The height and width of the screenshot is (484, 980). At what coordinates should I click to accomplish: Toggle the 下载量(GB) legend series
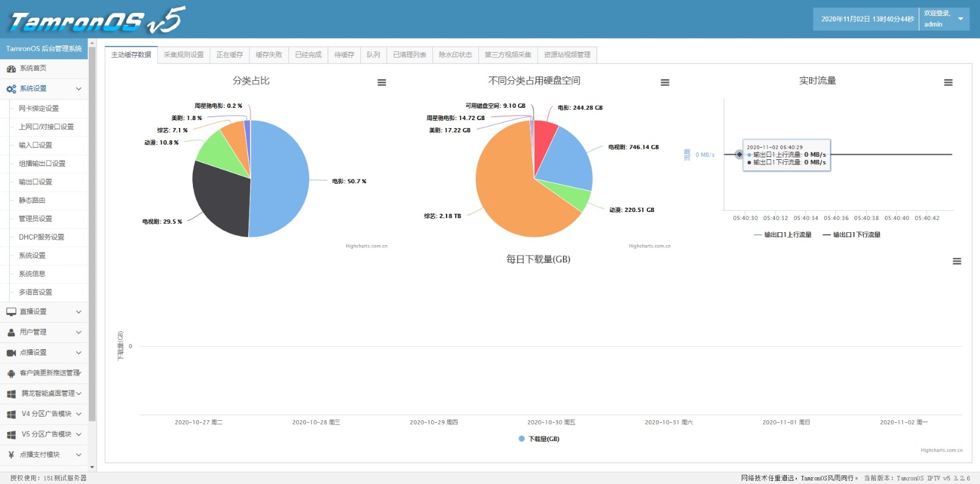click(539, 439)
